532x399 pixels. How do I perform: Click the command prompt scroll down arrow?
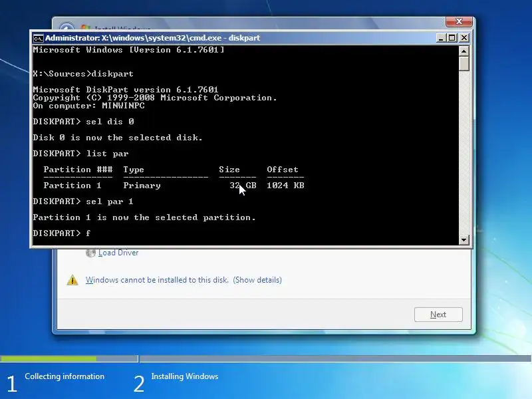coord(464,240)
